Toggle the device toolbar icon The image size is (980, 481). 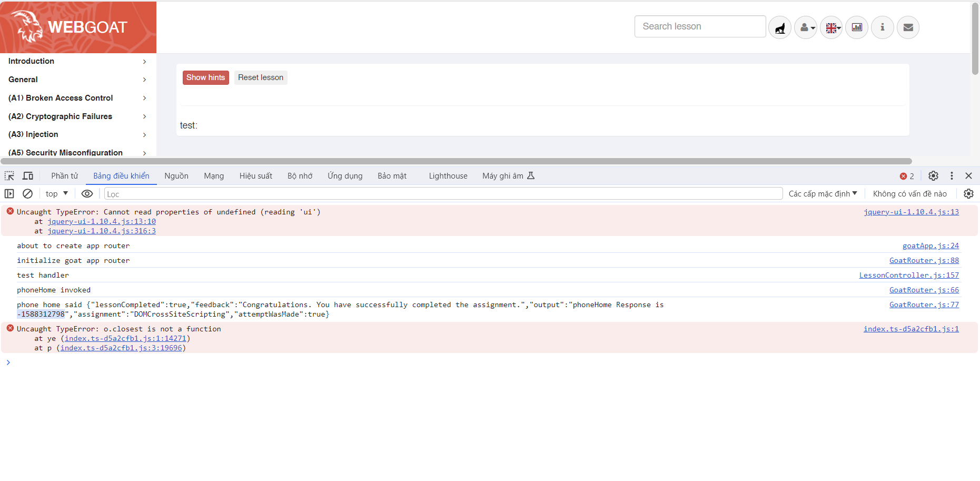pos(28,176)
